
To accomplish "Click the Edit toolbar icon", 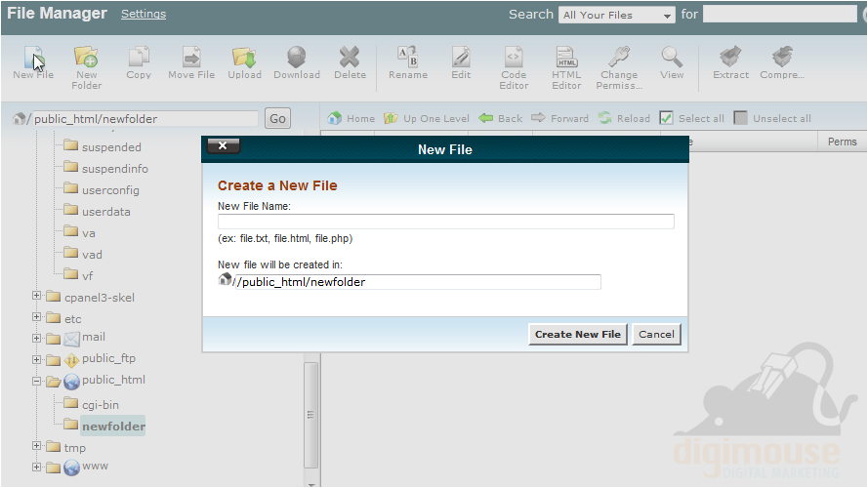I will coord(461,57).
